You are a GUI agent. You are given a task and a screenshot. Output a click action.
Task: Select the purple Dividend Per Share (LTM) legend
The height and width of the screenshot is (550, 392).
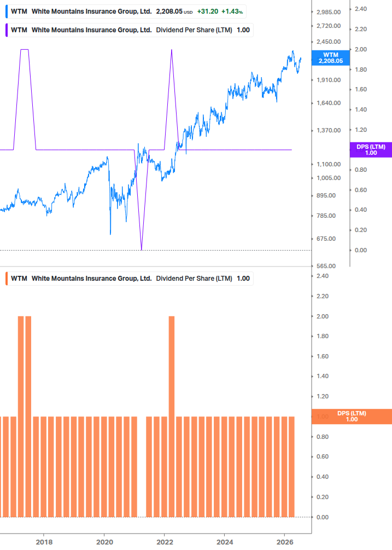pyautogui.click(x=129, y=30)
